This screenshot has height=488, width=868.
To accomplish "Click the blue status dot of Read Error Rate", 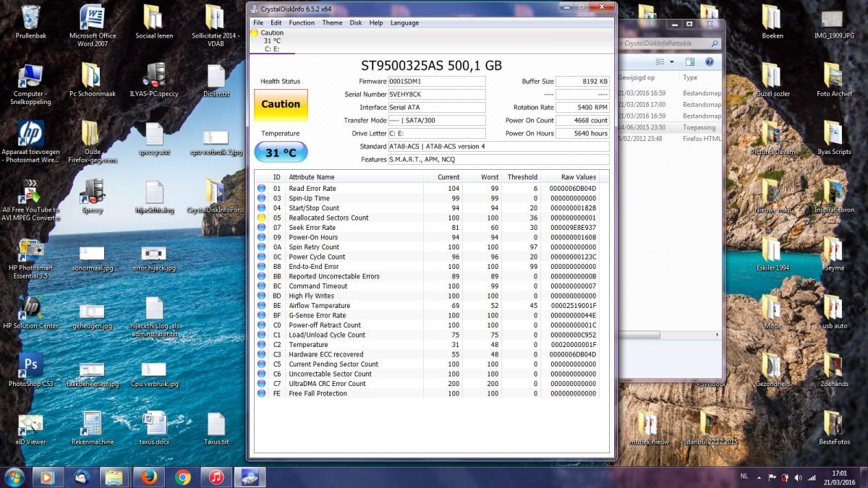I will coord(262,188).
